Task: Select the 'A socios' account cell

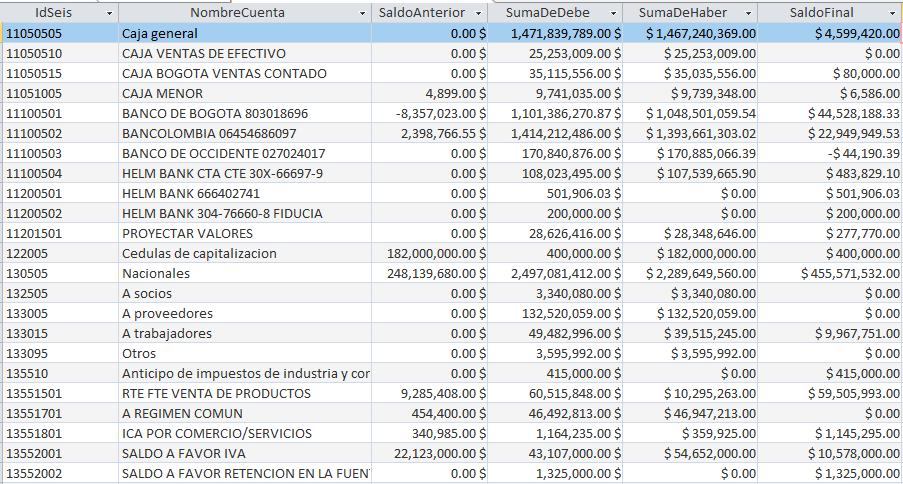Action: click(245, 293)
